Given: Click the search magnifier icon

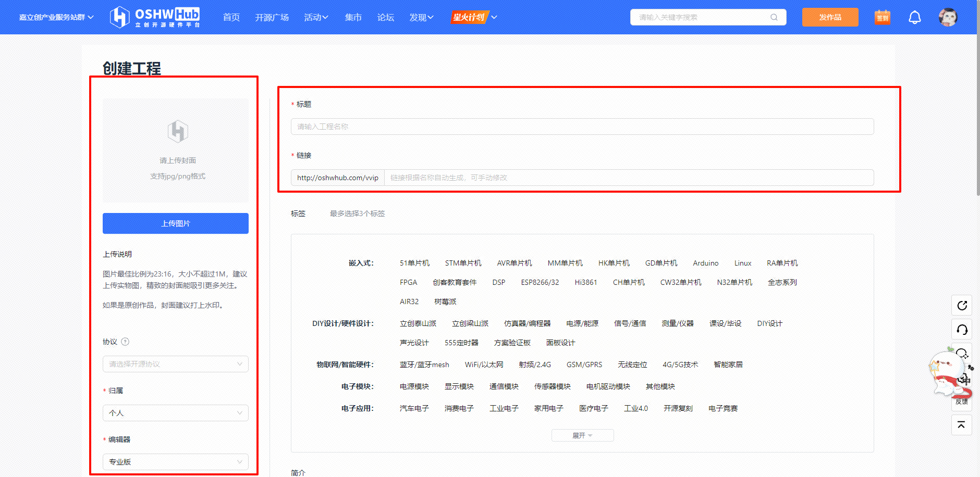Looking at the screenshot, I should tap(774, 17).
